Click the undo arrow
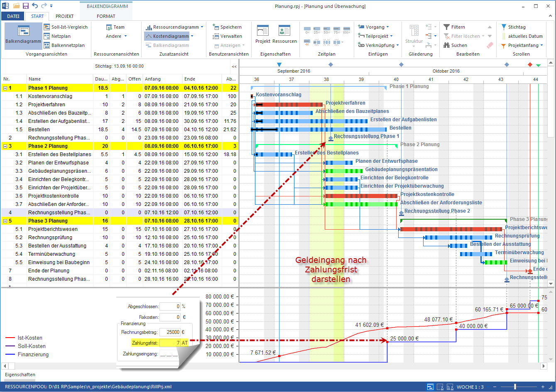Viewport: 556px width, 392px height. (35, 6)
